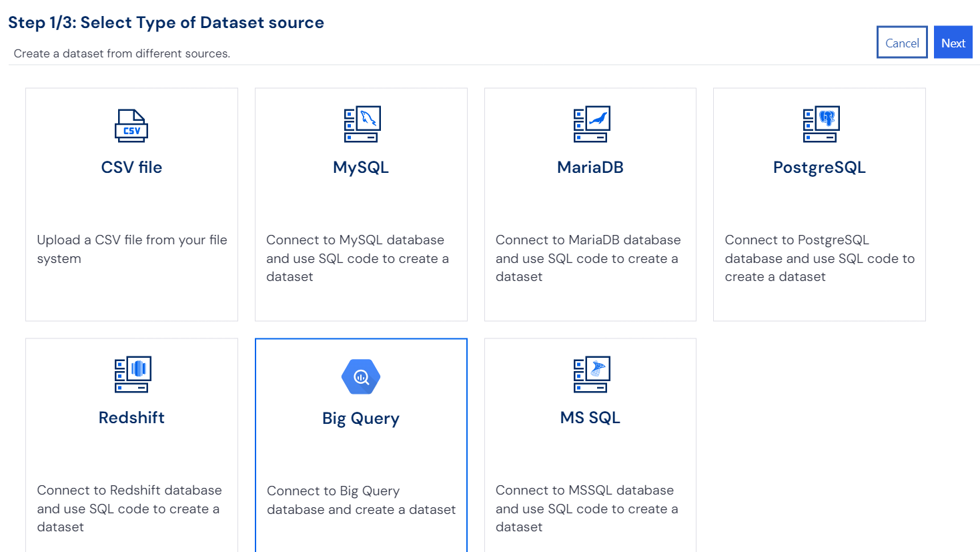Pick the MS SQL card heading
Viewport: 980px width, 552px height.
[x=590, y=418]
